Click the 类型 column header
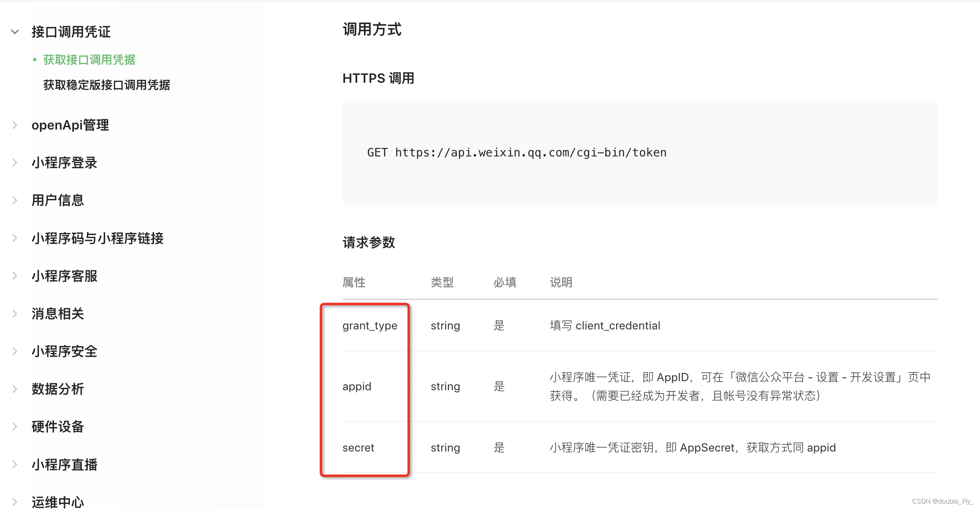This screenshot has height=509, width=980. coord(442,282)
